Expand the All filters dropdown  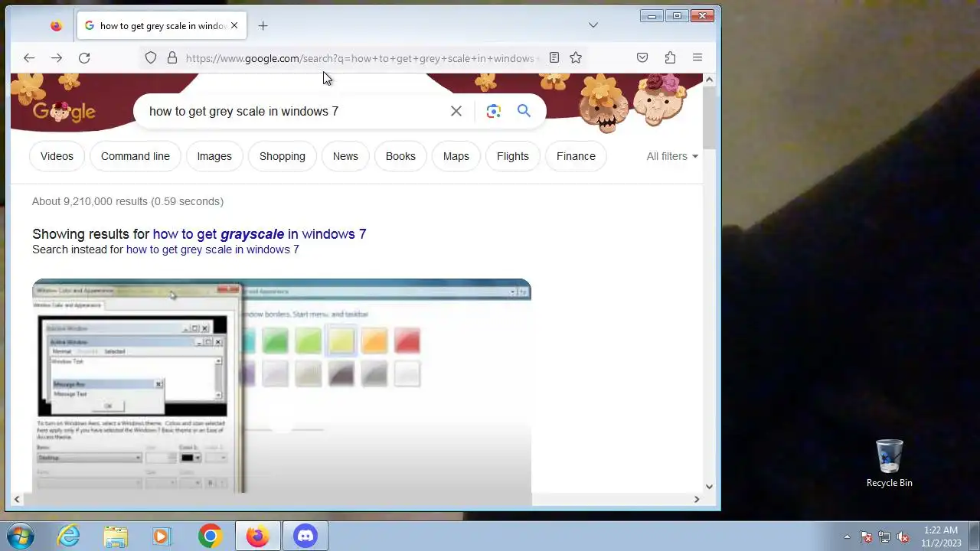point(672,156)
